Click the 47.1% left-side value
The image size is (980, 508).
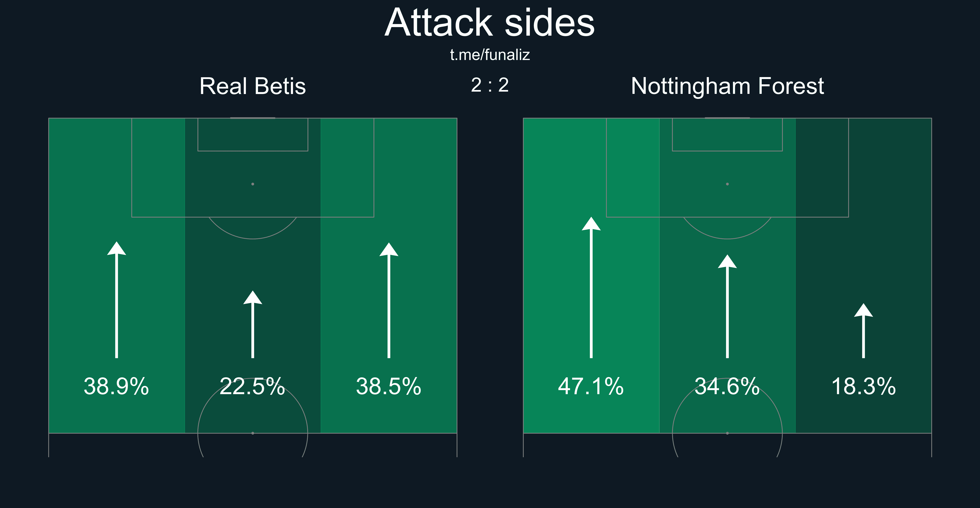(591, 386)
